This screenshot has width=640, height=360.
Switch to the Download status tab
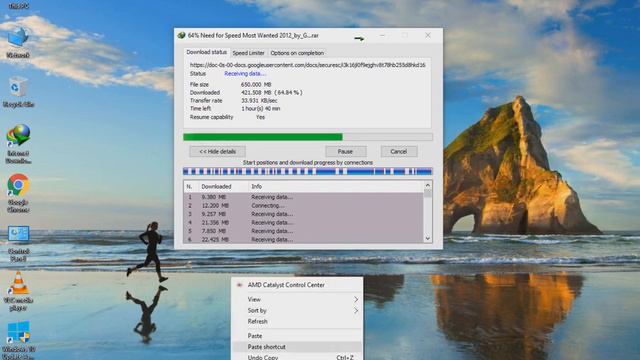click(x=206, y=52)
